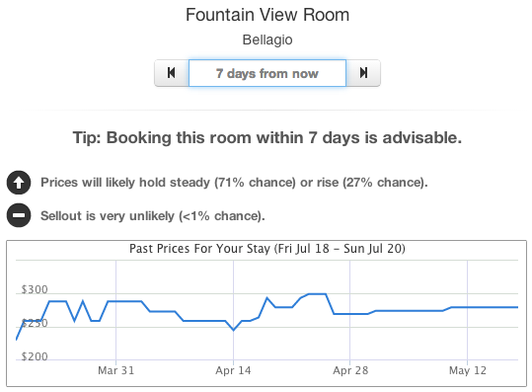Viewport: 532px width, 392px height.
Task: Click the price prediction text with 71% chance
Action: point(234,183)
